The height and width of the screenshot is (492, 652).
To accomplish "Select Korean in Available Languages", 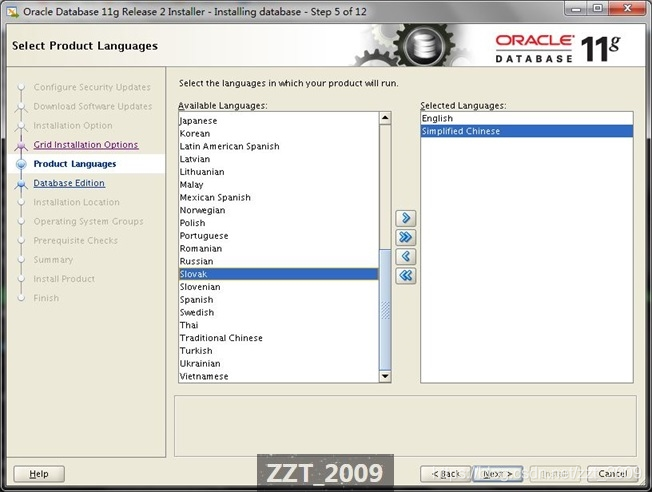I will pos(279,134).
